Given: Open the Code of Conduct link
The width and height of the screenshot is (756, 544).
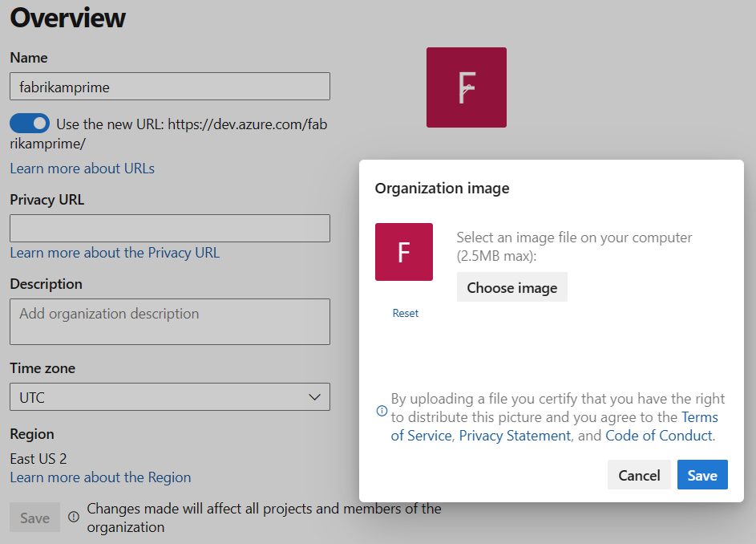Looking at the screenshot, I should click(x=658, y=436).
